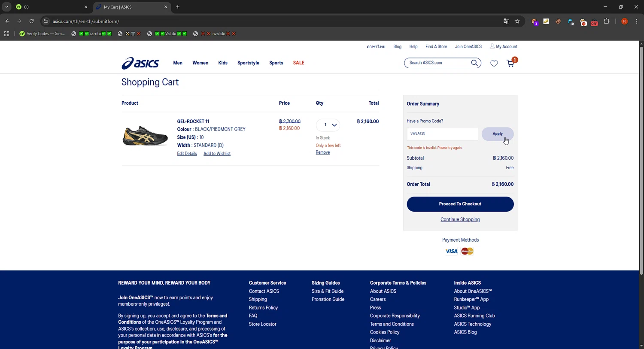Open ASICS Running Club link
The image size is (644, 349).
[x=474, y=316]
